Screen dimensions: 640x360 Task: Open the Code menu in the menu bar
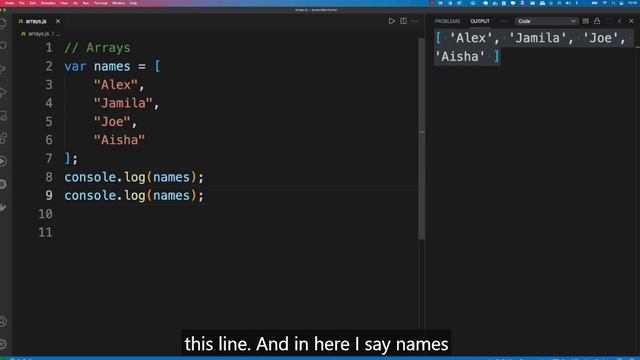tap(9, 3)
